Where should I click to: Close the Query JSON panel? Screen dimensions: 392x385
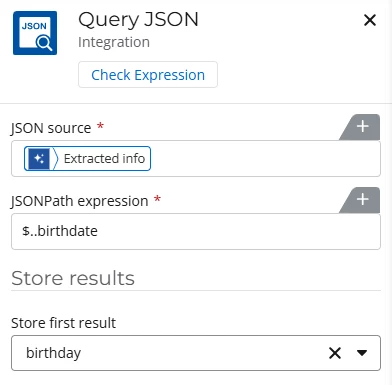click(x=370, y=20)
